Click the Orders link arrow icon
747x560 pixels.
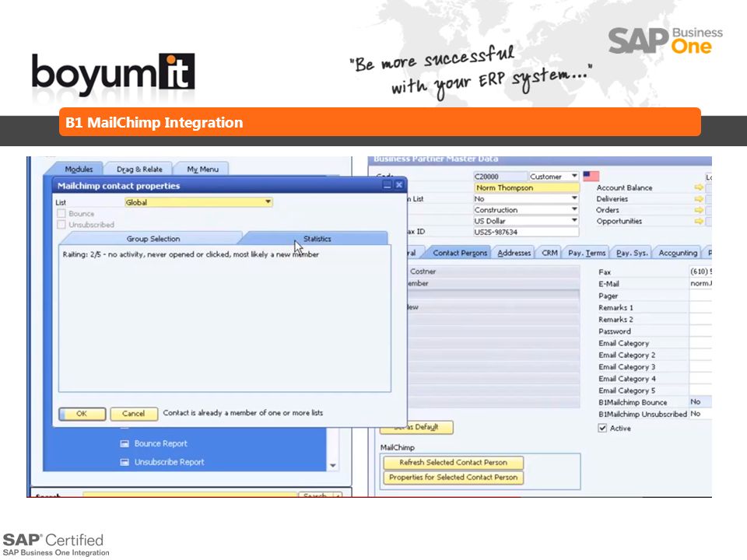pos(699,210)
